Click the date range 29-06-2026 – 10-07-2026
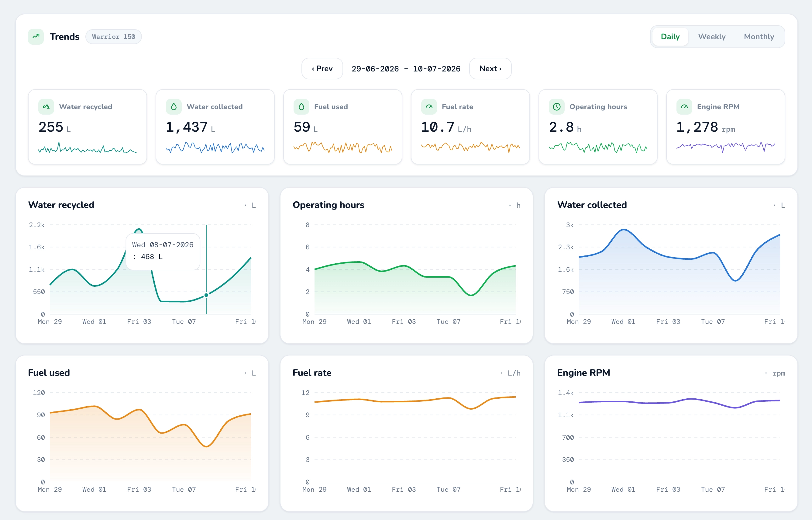The width and height of the screenshot is (812, 520). click(x=406, y=69)
